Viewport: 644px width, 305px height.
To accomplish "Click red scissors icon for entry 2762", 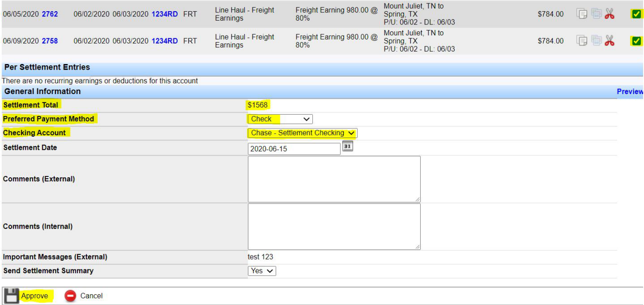I will coord(609,14).
